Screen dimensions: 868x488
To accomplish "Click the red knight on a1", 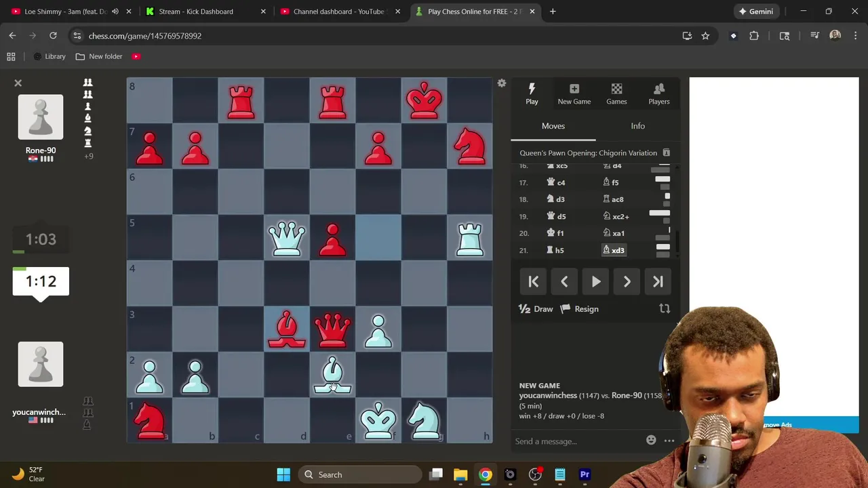I will 150,421.
